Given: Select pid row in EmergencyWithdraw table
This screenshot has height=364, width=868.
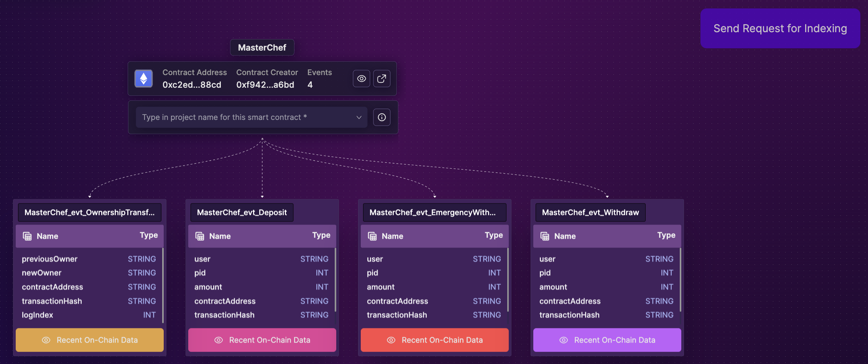Looking at the screenshot, I should pos(434,273).
